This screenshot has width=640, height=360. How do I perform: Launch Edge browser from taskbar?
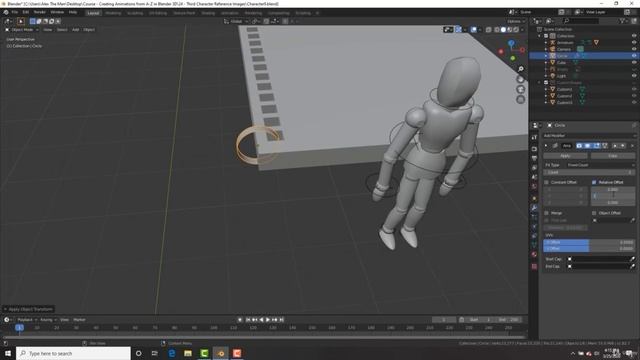point(172,353)
